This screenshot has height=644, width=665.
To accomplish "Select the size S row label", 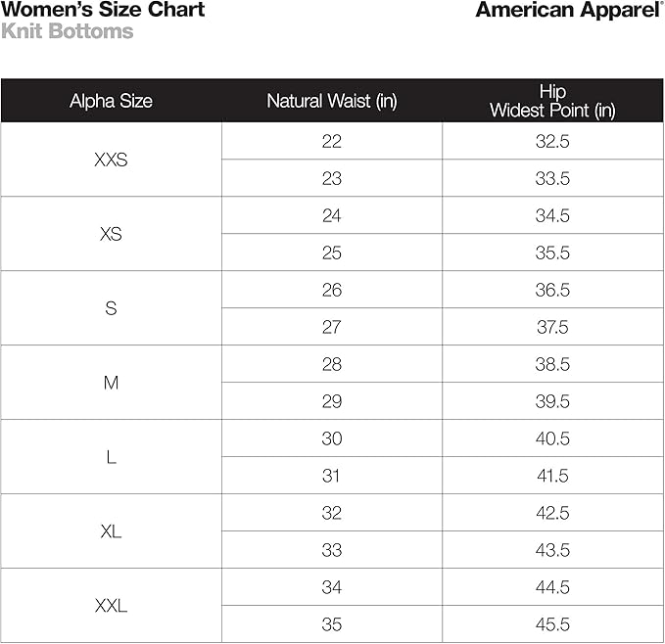I will pos(111,308).
